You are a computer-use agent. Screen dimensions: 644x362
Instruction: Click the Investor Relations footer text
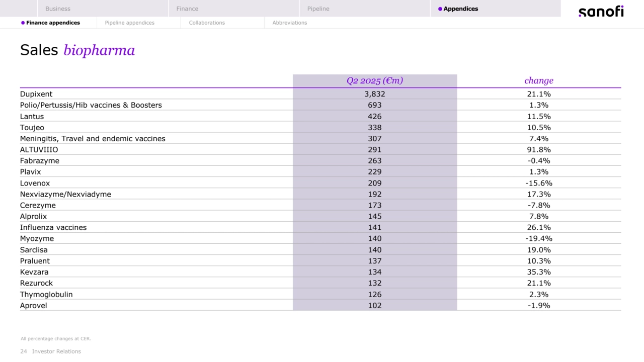56,351
